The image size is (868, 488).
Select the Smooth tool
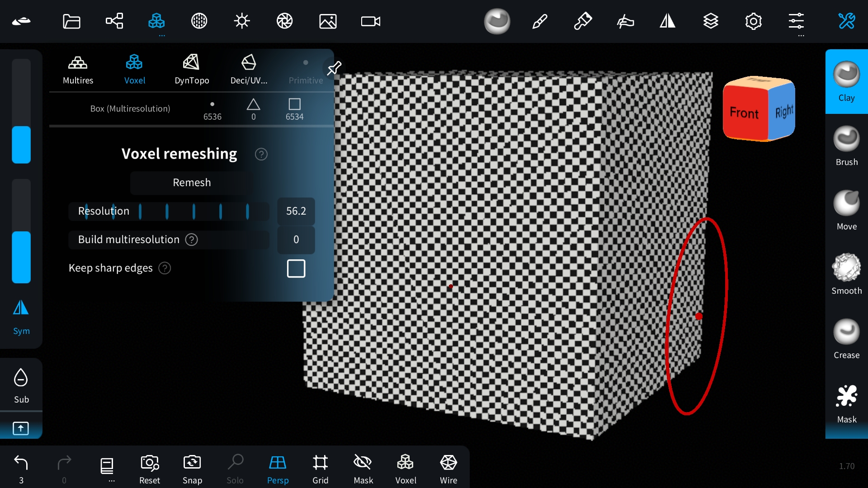[846, 274]
